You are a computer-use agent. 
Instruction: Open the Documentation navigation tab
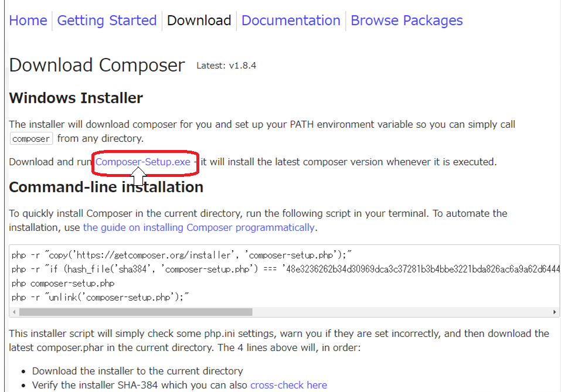point(291,21)
